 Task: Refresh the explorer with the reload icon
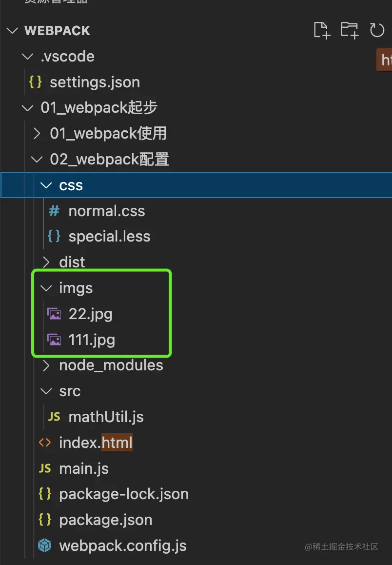coord(377,30)
